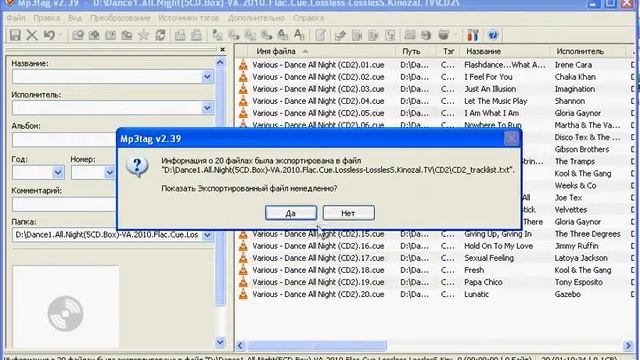Viewport: 640px width, 360px height.
Task: Click the horizontal scrollbar thumb in file list
Action: tap(317, 346)
